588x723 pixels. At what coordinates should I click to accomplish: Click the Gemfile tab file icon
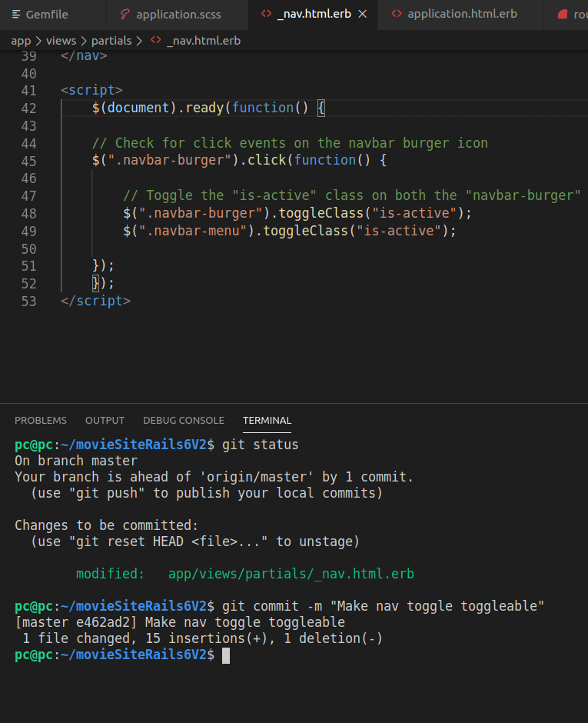point(16,15)
